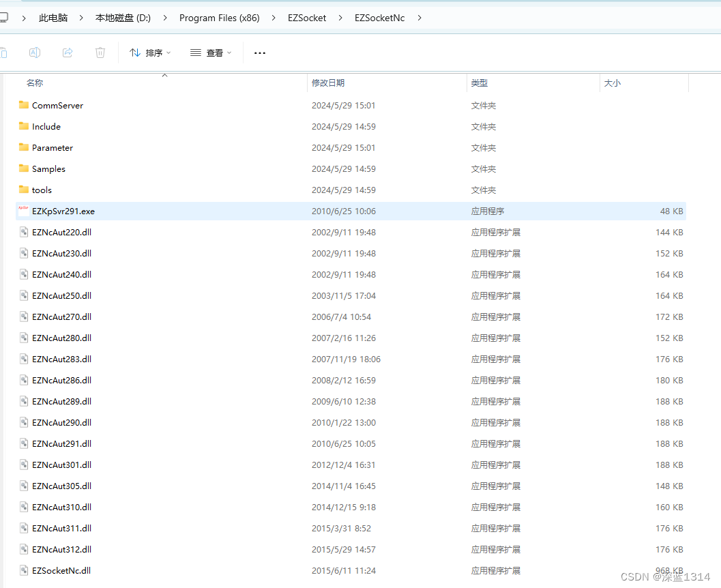Screen dimensions: 721x588
Task: Click the Delete trash can icon
Action: [x=100, y=53]
